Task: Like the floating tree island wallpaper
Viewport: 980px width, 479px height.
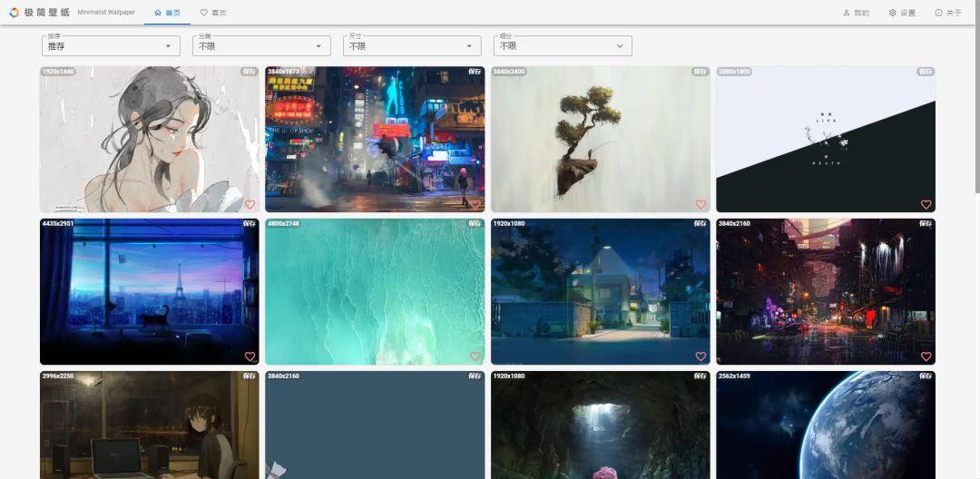Action: pos(701,204)
